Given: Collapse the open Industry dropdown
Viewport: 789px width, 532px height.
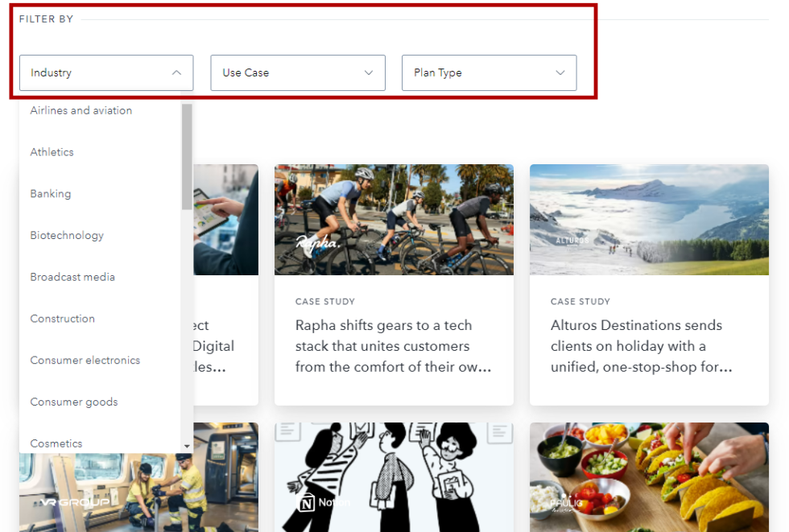Looking at the screenshot, I should (106, 72).
